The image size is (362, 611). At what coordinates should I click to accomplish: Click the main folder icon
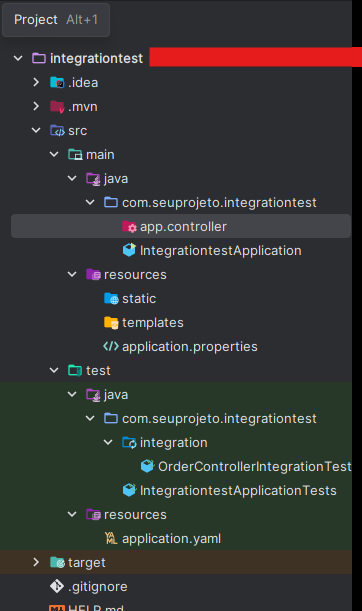coord(75,155)
